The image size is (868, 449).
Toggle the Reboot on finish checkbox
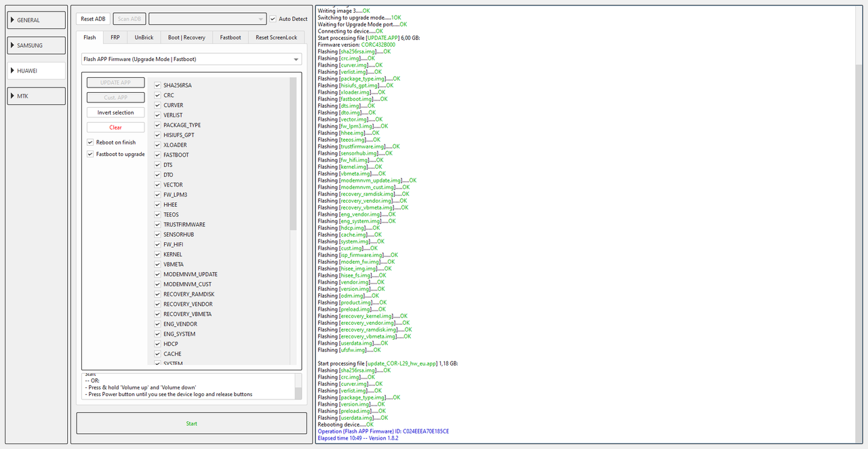tap(90, 142)
